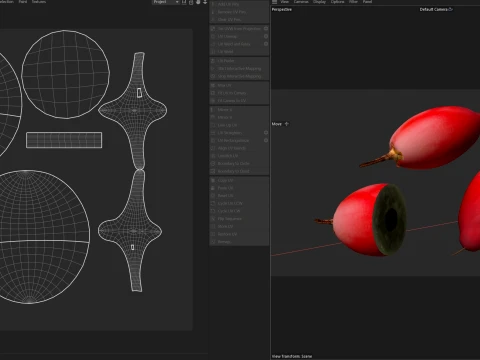Click the Cycle UV CCW icon
This screenshot has width=480, height=360.
pos(213,203)
